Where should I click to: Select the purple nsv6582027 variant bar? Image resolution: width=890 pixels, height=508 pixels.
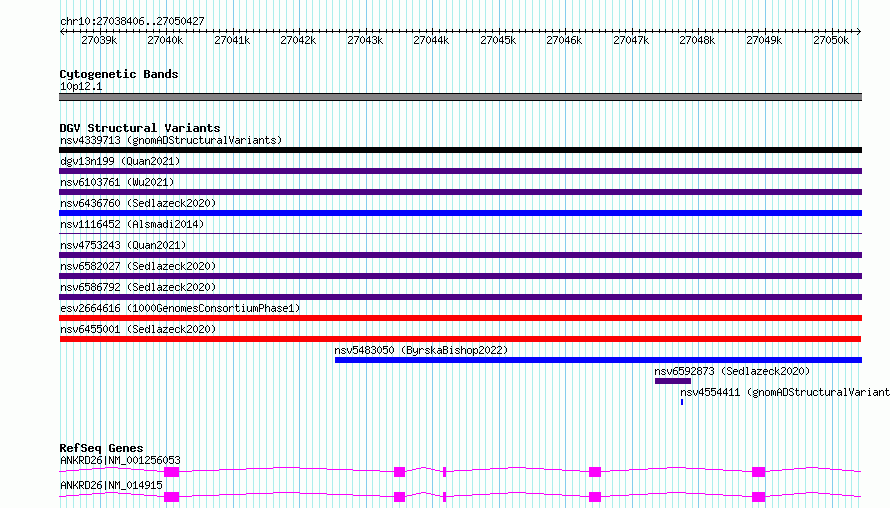coord(460,276)
